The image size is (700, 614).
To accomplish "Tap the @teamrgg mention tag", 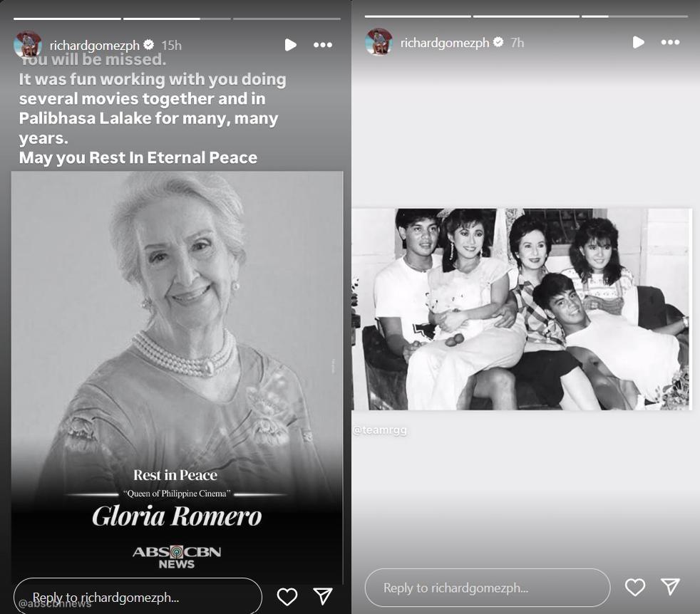I will click(x=380, y=430).
